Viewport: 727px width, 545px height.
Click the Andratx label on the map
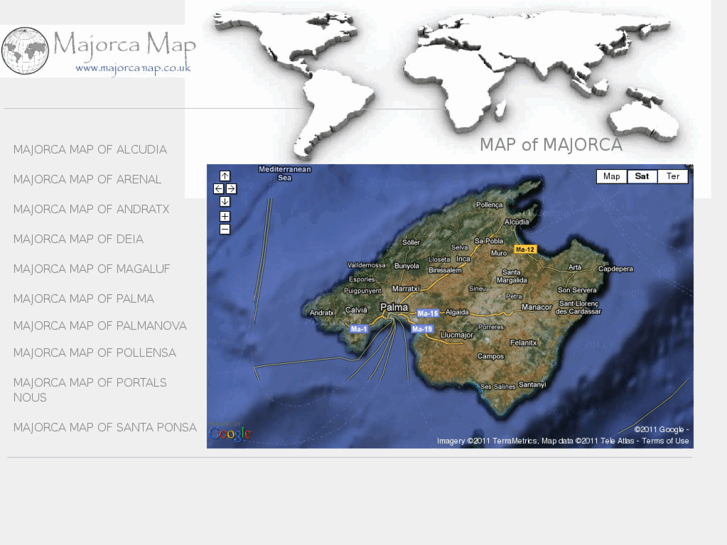point(322,313)
